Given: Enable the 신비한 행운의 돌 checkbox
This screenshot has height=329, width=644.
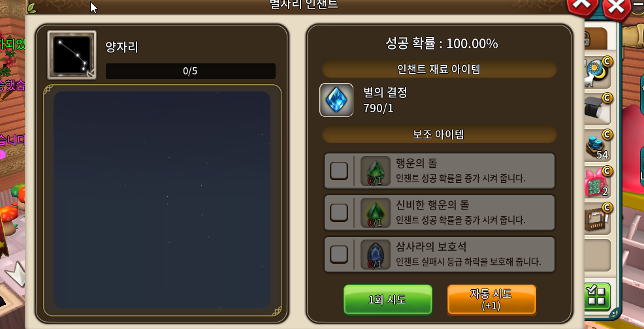Looking at the screenshot, I should tap(339, 213).
